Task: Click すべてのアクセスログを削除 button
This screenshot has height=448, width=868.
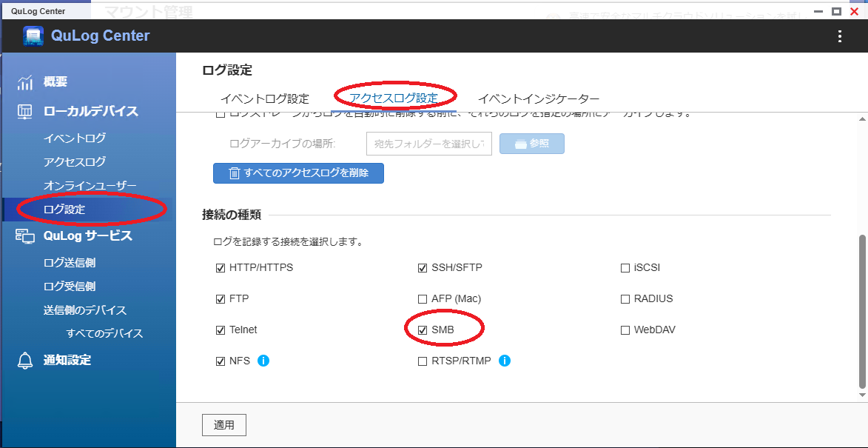Action: [298, 173]
